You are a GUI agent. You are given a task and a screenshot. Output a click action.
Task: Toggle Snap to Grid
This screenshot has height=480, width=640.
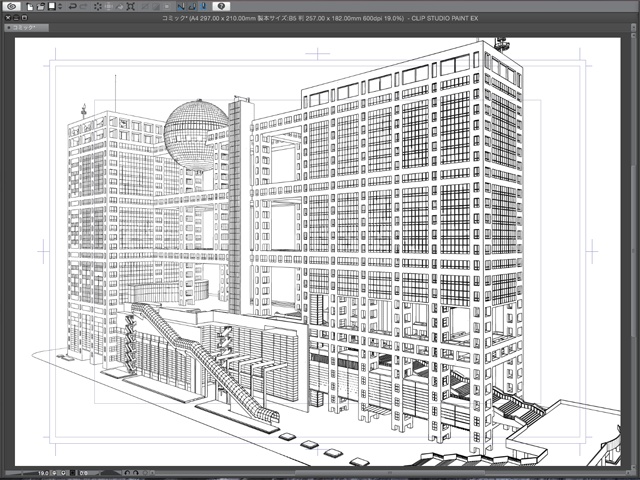203,7
